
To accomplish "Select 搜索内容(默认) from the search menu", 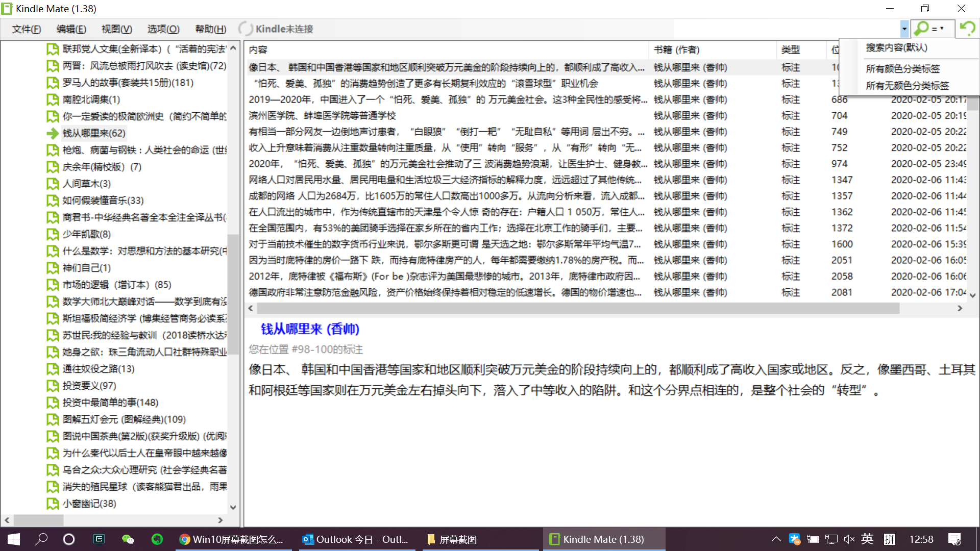I will (x=896, y=47).
